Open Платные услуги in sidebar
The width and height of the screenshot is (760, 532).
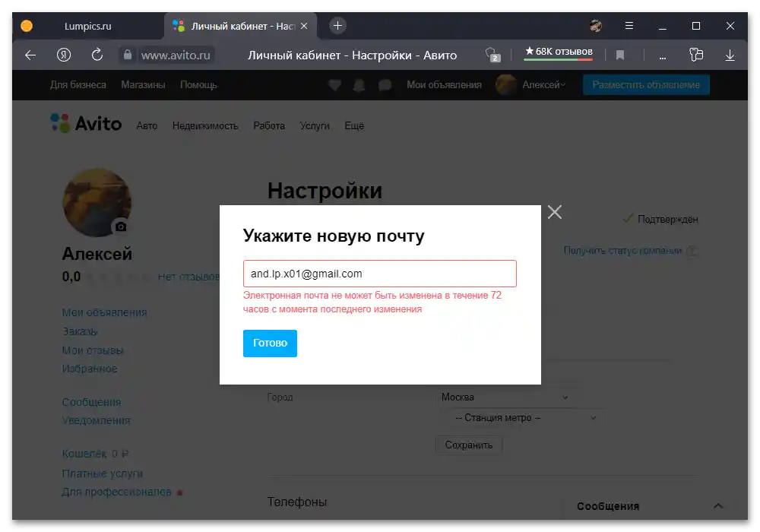coord(103,473)
